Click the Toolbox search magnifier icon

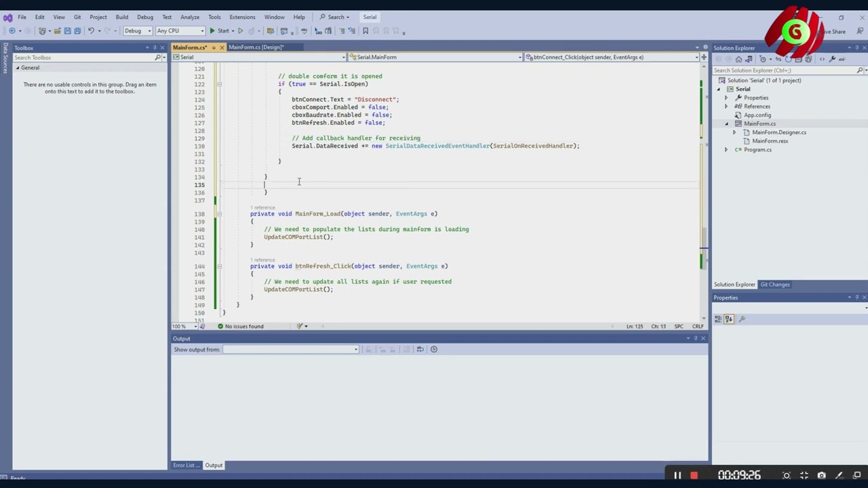coord(157,58)
